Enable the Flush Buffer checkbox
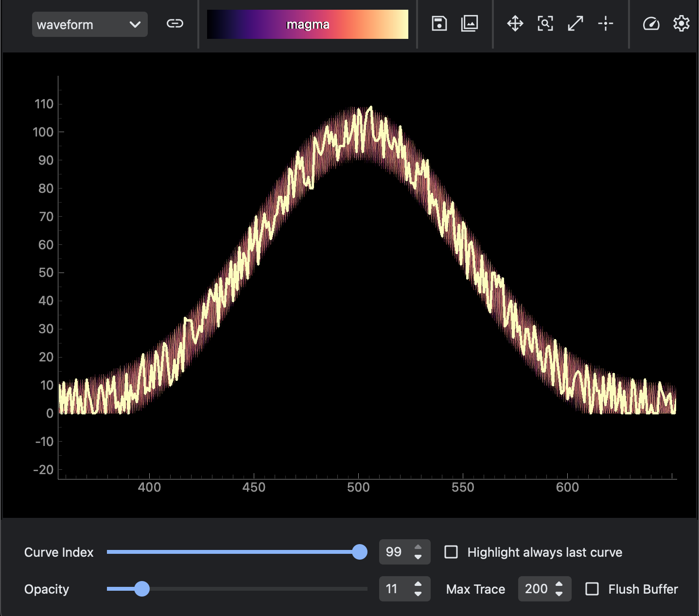This screenshot has height=616, width=699. (x=592, y=589)
